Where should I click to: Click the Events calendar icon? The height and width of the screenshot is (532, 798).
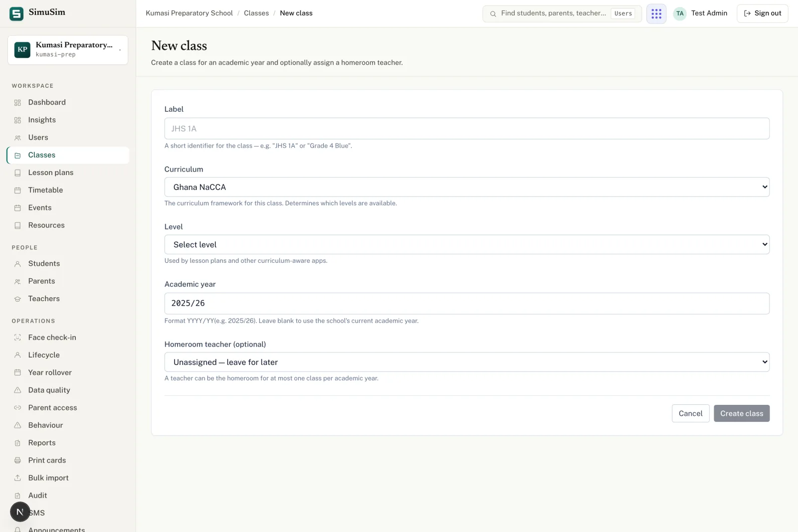tap(17, 208)
